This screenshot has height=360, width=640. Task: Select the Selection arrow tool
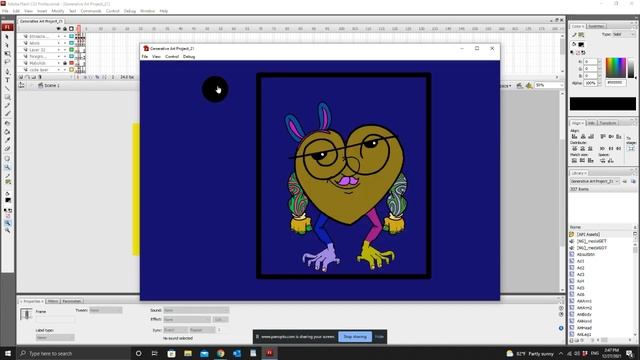point(7,37)
